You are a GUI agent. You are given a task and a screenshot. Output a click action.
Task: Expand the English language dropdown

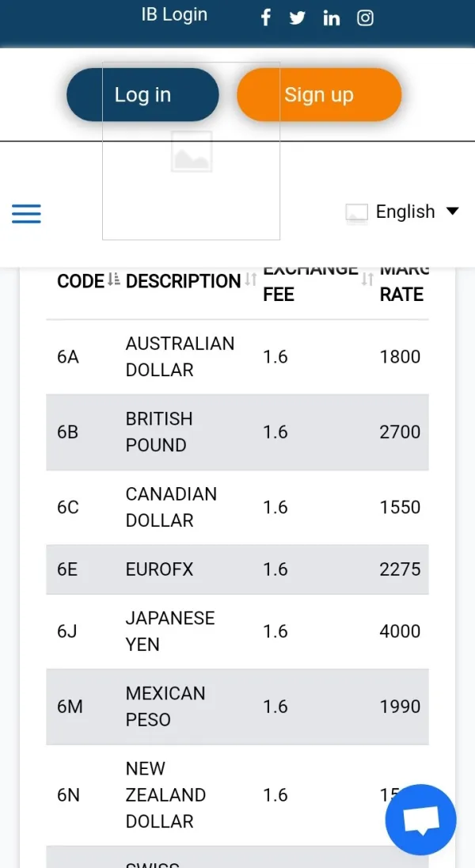pyautogui.click(x=405, y=212)
